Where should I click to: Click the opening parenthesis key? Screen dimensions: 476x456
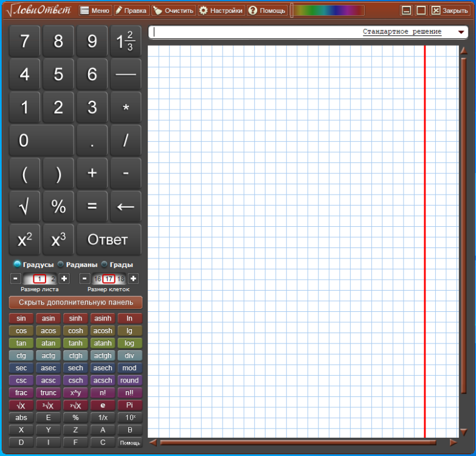(x=24, y=173)
